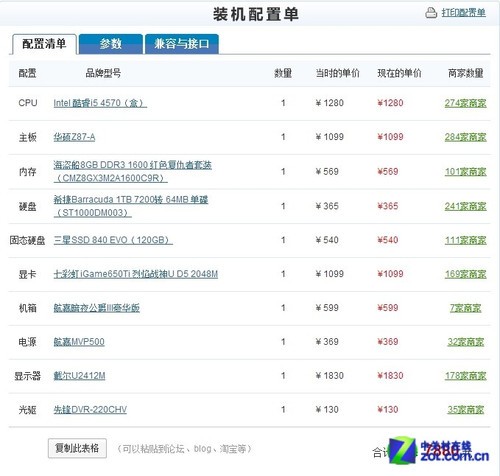Click the 178家商家 merchants link

(x=465, y=376)
